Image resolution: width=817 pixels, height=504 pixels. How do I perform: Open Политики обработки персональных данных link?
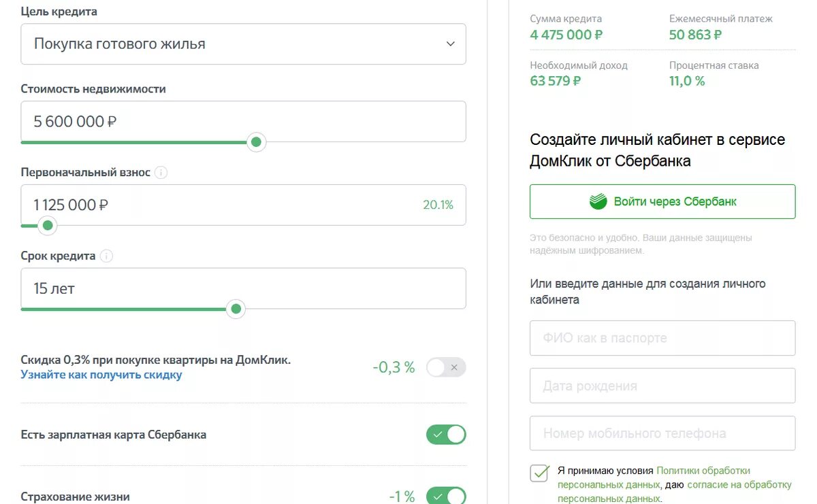(703, 471)
